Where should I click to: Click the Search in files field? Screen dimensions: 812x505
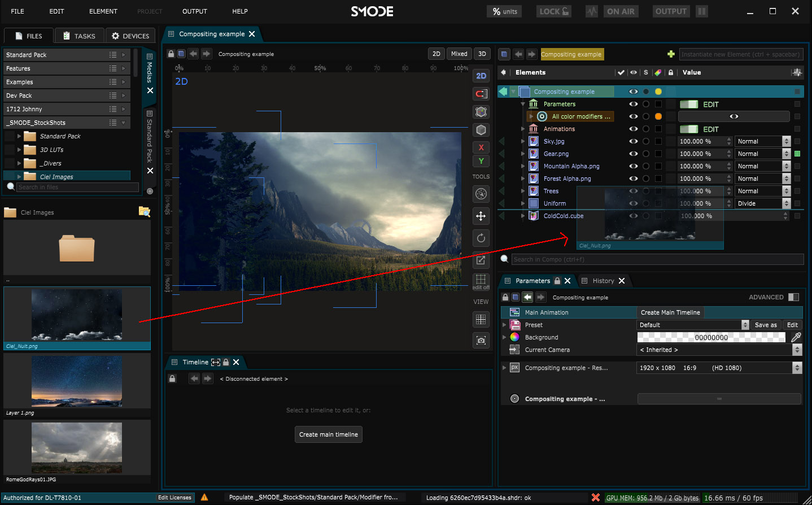coord(77,187)
